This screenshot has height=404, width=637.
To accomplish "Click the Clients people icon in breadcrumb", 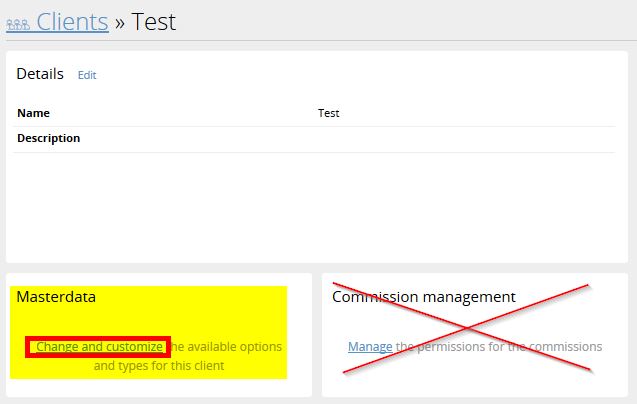I will (18, 24).
